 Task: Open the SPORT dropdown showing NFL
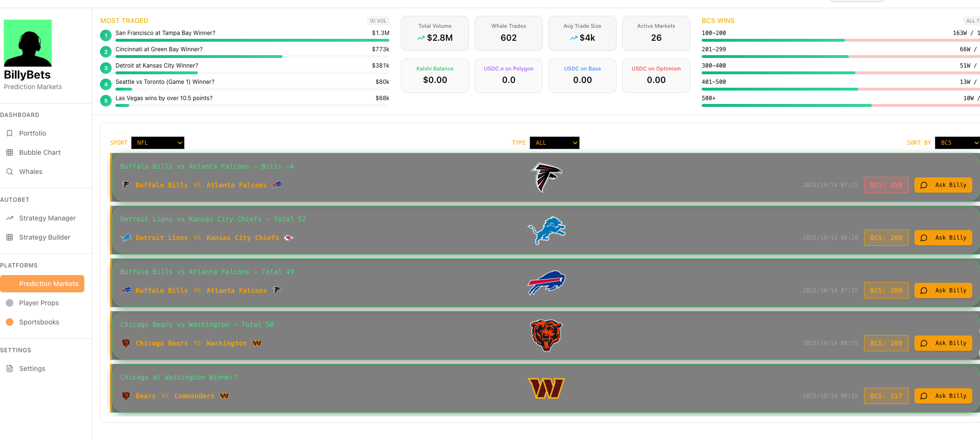(x=158, y=143)
